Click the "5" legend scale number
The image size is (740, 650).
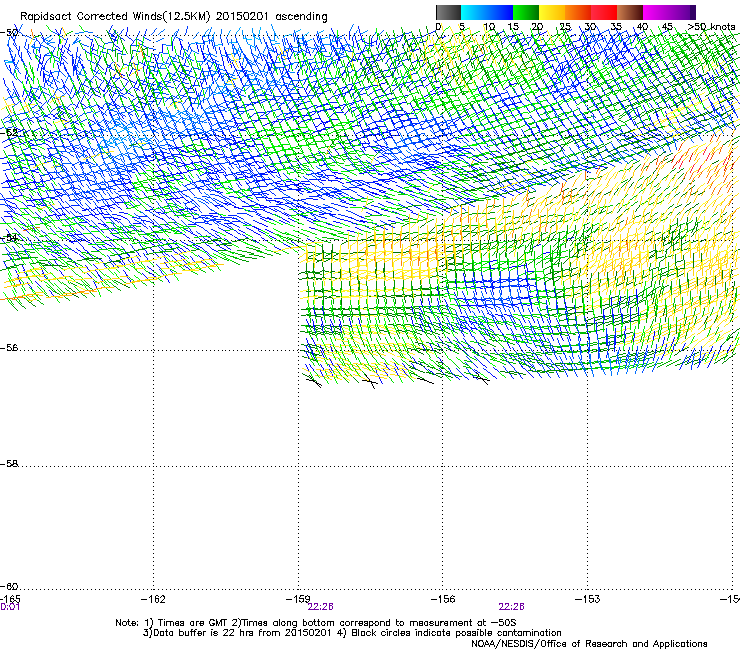(462, 27)
